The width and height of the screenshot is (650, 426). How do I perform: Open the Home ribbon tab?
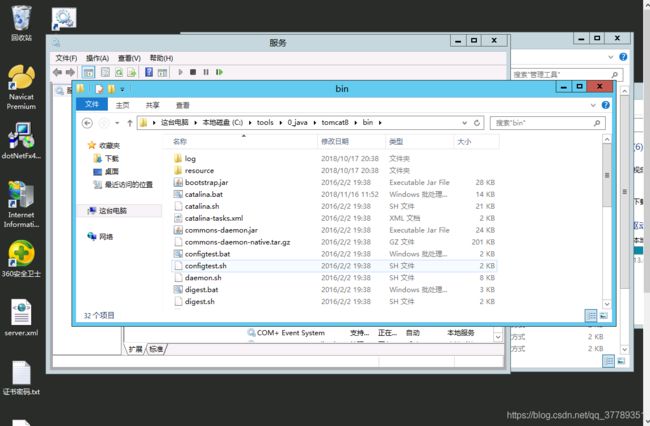[x=122, y=105]
